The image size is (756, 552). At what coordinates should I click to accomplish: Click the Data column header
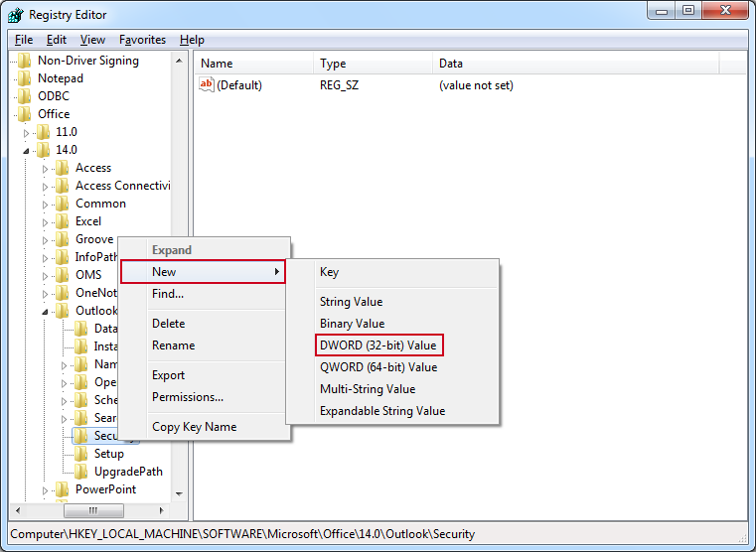click(575, 64)
